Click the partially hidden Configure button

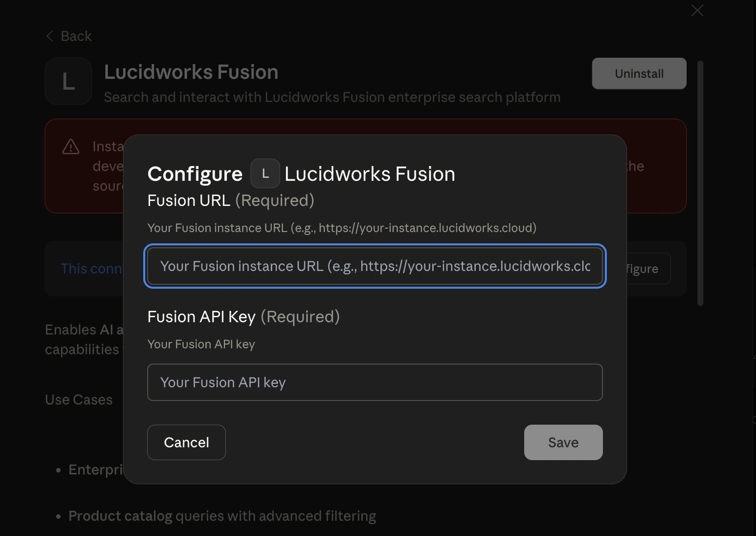click(x=644, y=268)
